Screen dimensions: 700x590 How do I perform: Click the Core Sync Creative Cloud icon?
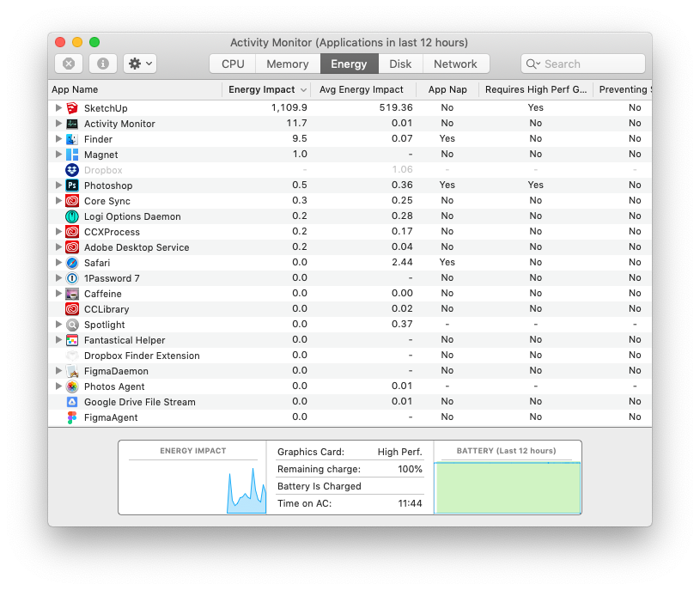(x=72, y=201)
